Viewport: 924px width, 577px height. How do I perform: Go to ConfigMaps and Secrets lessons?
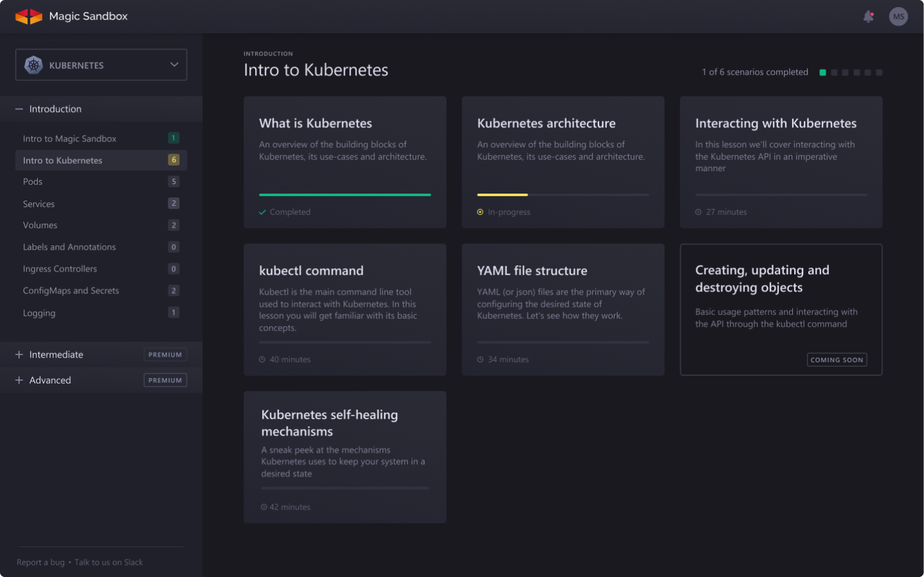tap(71, 291)
